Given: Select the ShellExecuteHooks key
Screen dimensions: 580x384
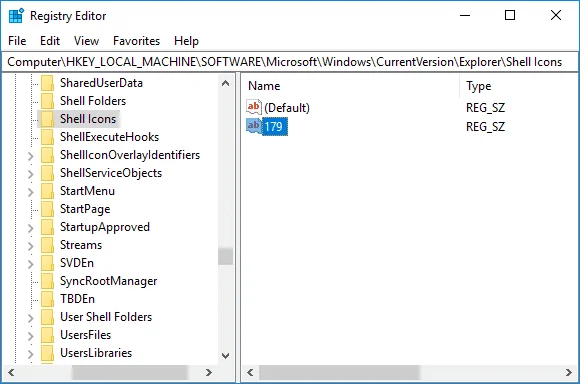Looking at the screenshot, I should point(109,137).
